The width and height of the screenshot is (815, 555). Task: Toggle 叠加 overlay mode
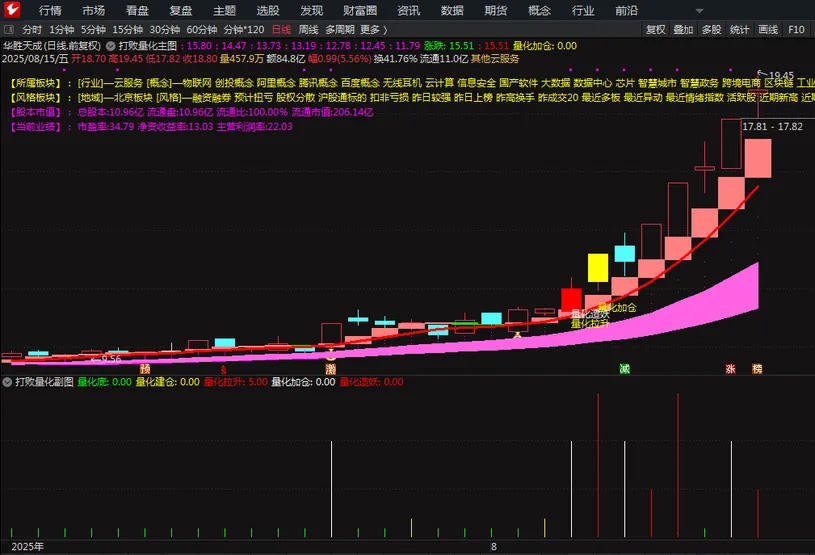pos(683,30)
